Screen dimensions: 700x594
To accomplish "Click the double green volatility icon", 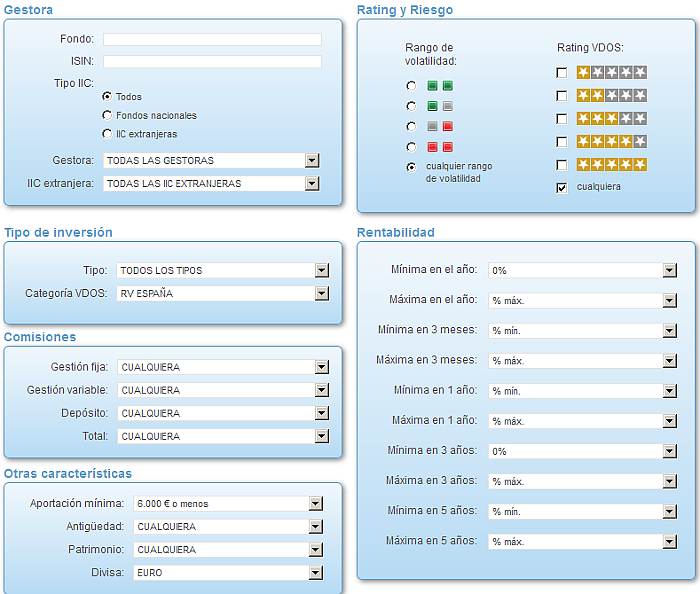I will click(440, 86).
